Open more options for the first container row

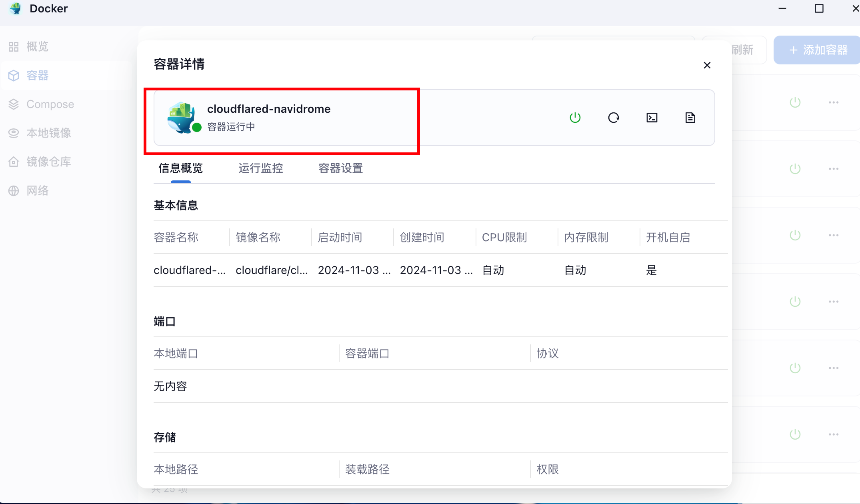(x=833, y=102)
